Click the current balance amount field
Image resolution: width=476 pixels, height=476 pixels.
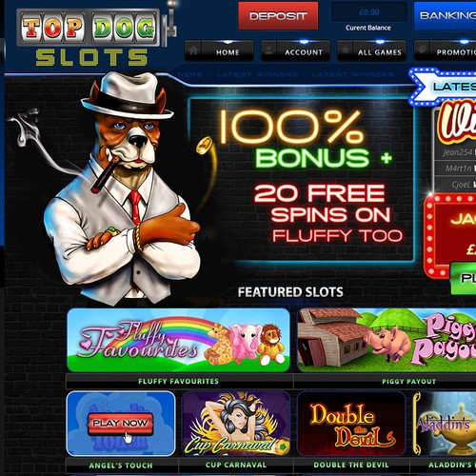[x=368, y=12]
